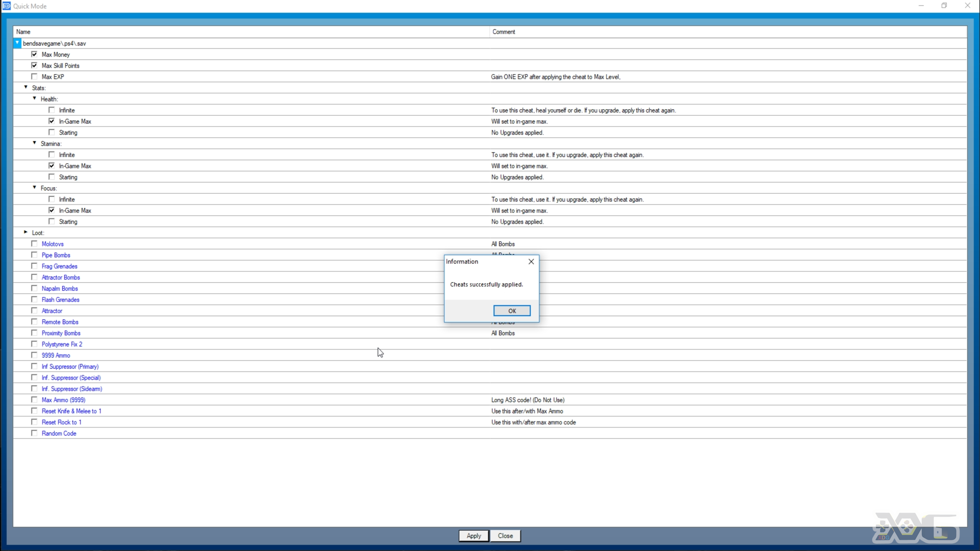Select the Max Ammo 9999 entry
980x551 pixels.
63,399
